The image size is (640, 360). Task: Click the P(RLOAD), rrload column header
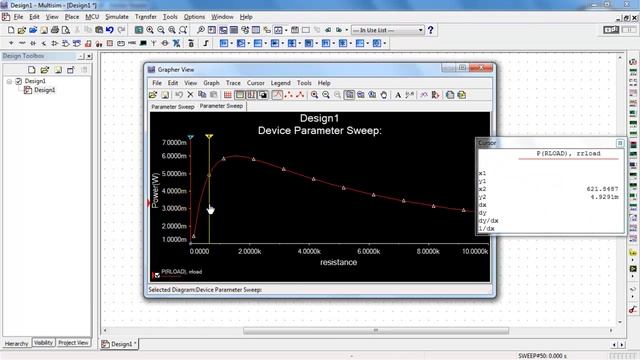(568, 153)
